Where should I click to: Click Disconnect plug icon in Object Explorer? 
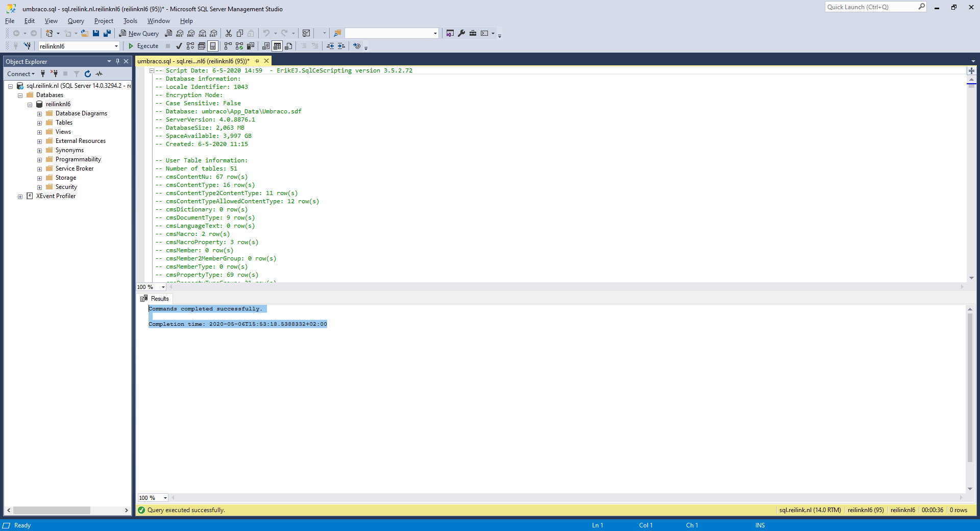[54, 74]
